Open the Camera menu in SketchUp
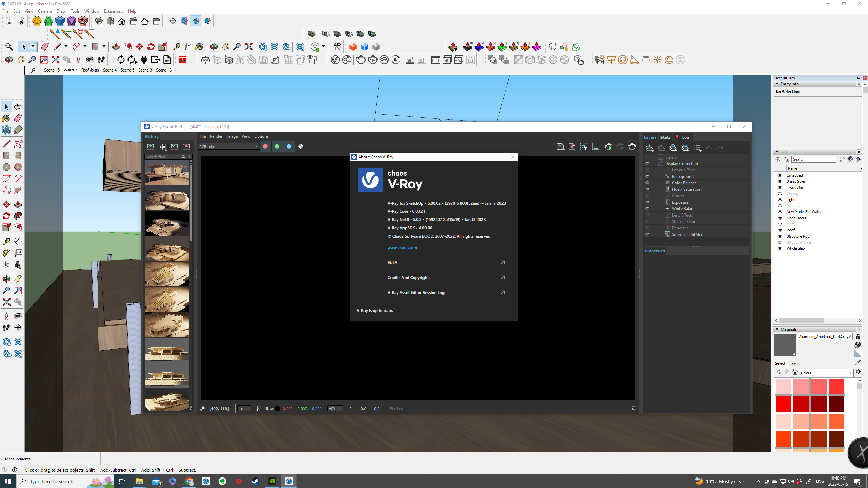The height and width of the screenshot is (488, 868). pyautogui.click(x=45, y=11)
